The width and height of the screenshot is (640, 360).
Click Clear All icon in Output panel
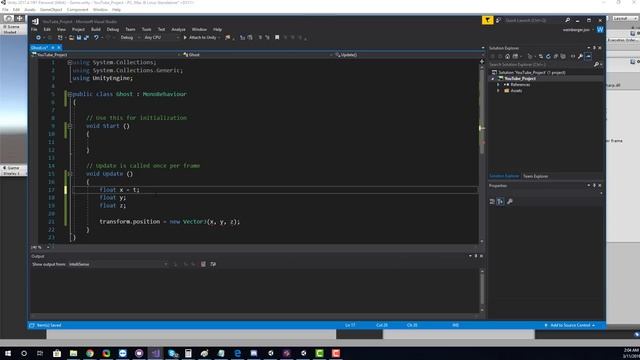click(203, 264)
